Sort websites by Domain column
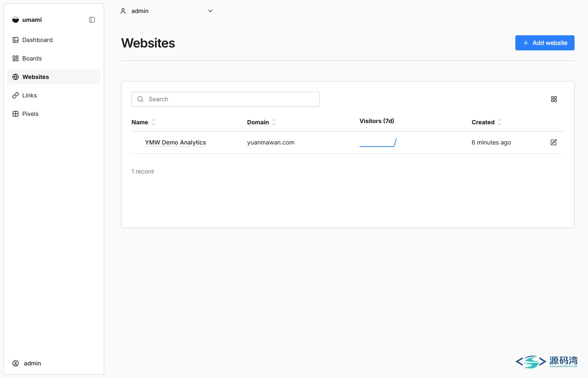 (x=262, y=122)
